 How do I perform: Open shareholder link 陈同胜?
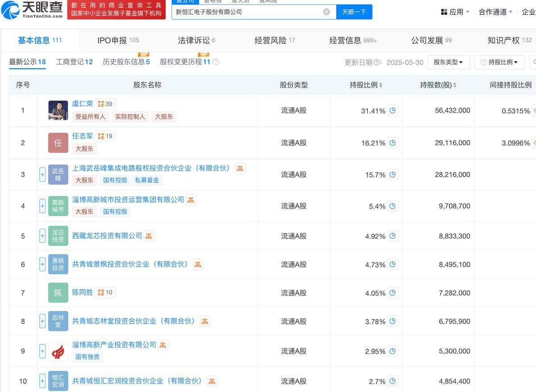click(x=83, y=292)
